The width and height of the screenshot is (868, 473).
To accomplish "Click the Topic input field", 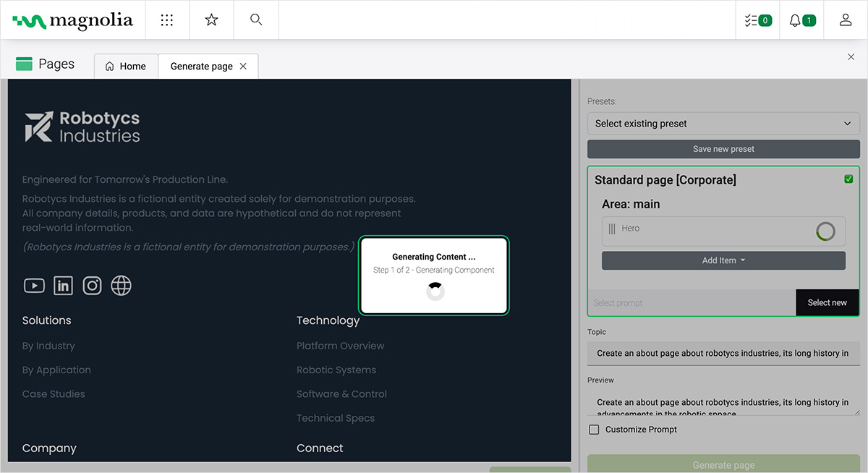I will tap(723, 354).
